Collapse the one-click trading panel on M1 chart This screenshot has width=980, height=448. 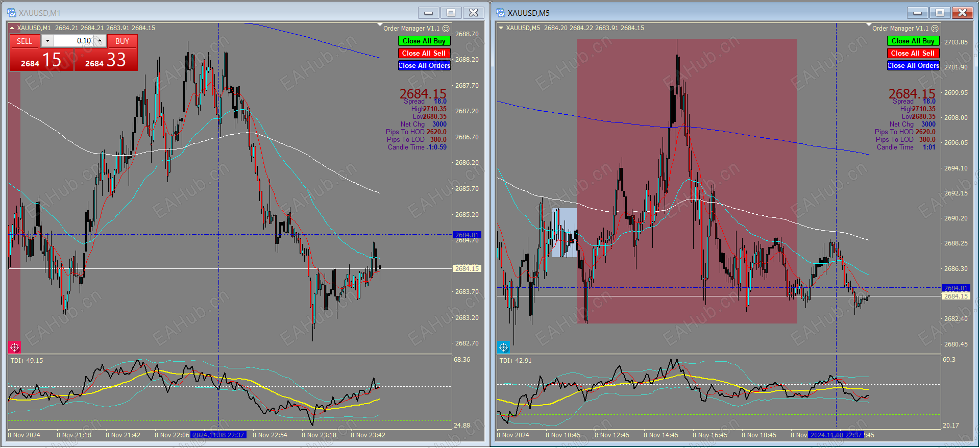pyautogui.click(x=12, y=28)
